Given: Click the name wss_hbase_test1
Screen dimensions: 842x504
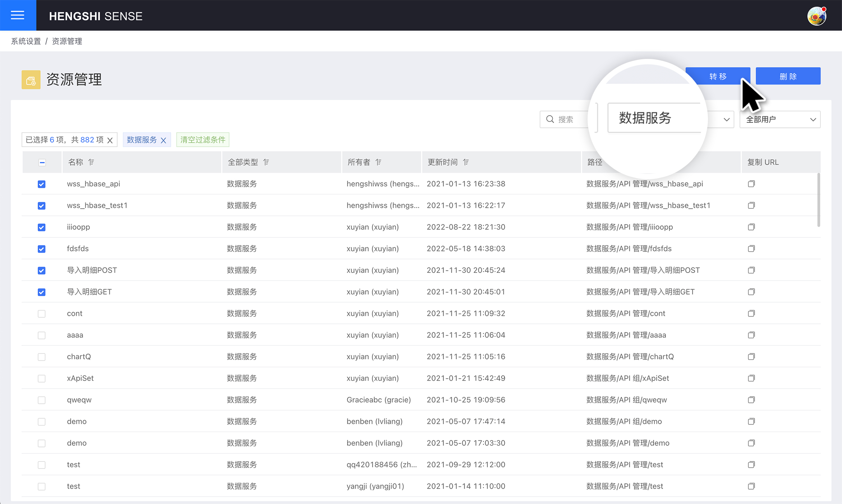Looking at the screenshot, I should [97, 205].
